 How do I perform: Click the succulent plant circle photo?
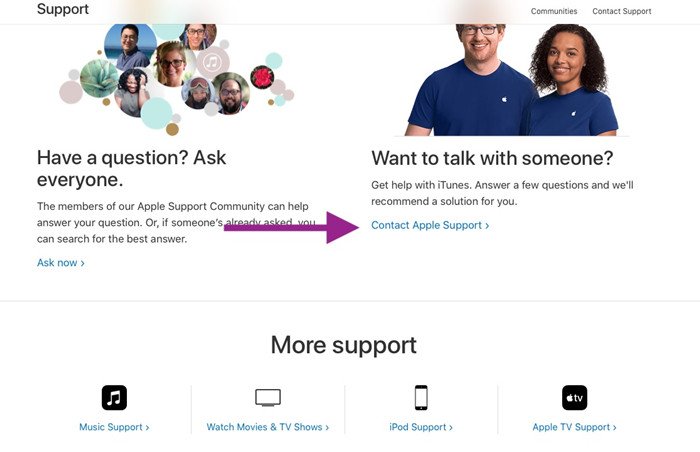point(99,78)
